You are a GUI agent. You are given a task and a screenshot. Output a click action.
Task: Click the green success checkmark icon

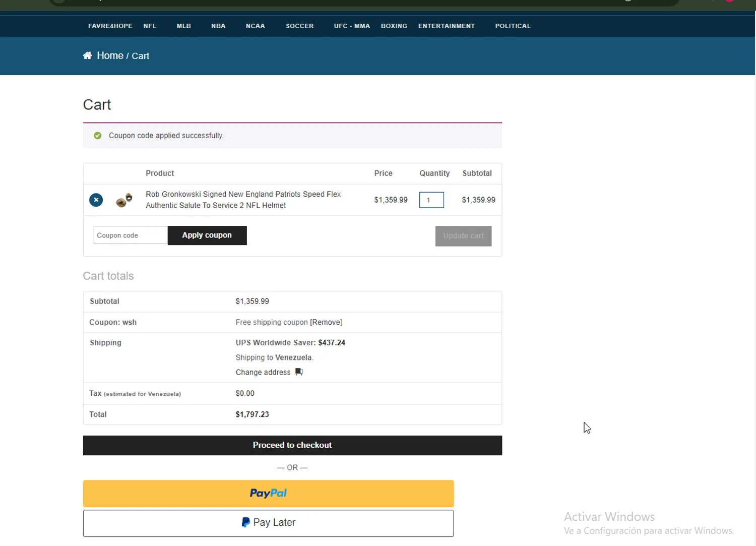click(98, 136)
